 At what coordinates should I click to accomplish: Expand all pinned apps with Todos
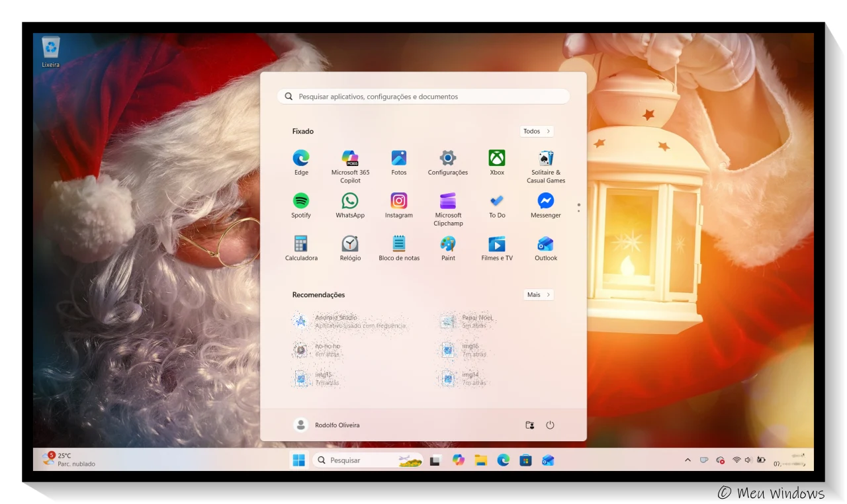coord(537,131)
